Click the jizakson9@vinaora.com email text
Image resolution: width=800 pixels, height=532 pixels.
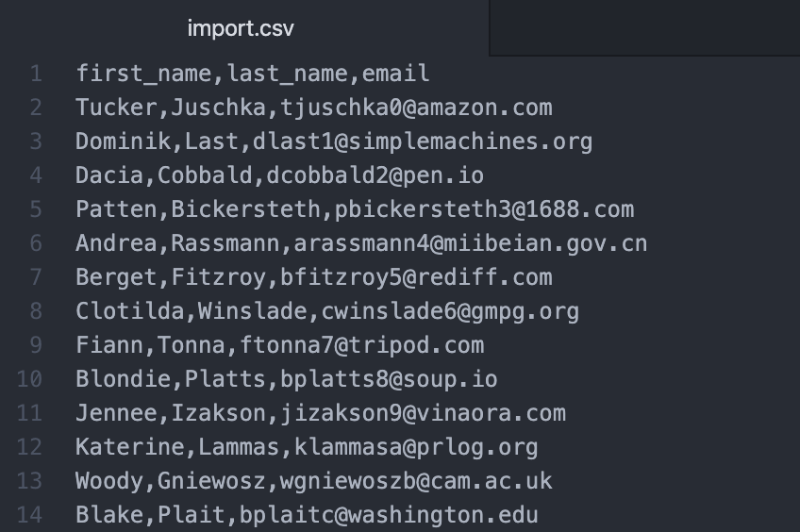[423, 413]
